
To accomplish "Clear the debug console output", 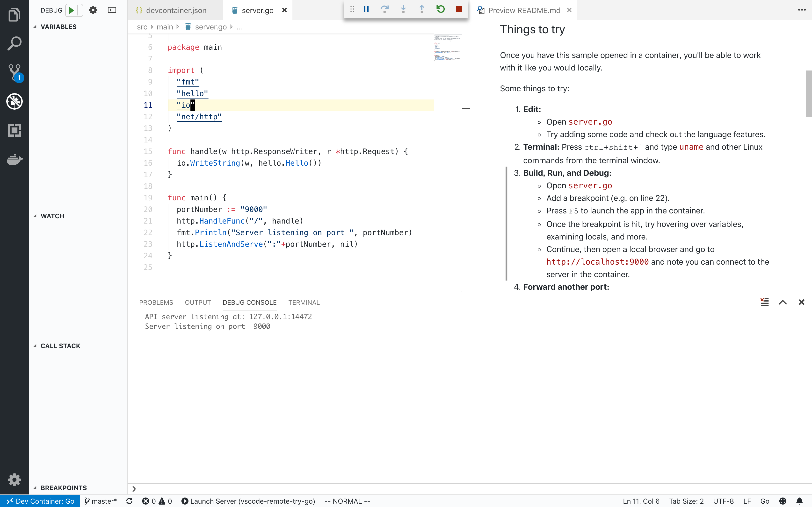I will coord(764,302).
